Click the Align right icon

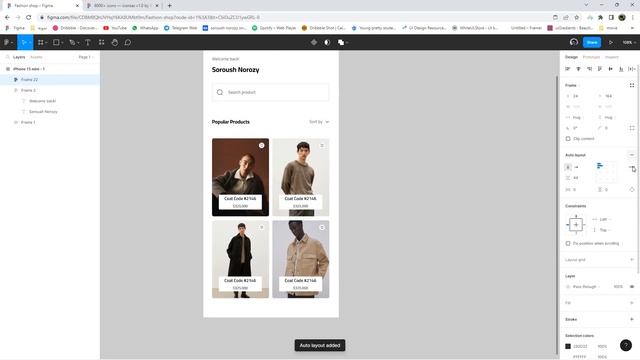589,69
